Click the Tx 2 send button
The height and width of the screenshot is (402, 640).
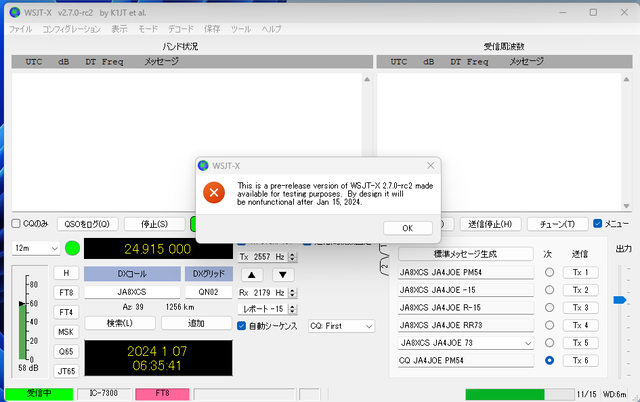click(x=580, y=290)
